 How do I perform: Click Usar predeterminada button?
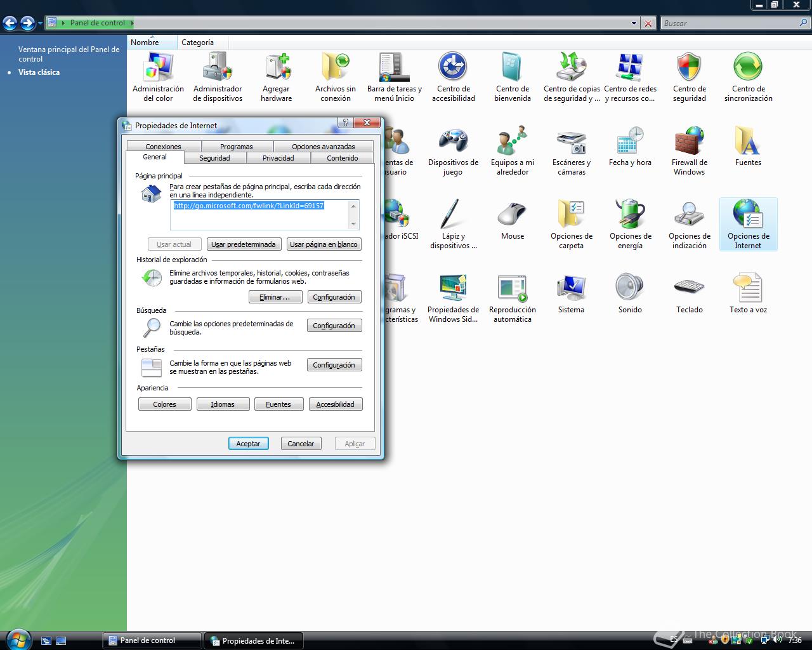tap(244, 244)
